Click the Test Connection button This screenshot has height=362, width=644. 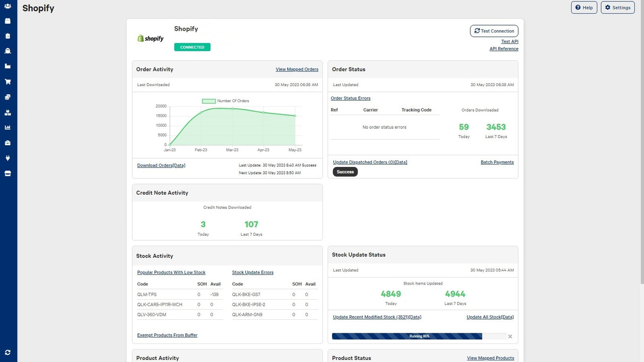click(494, 31)
